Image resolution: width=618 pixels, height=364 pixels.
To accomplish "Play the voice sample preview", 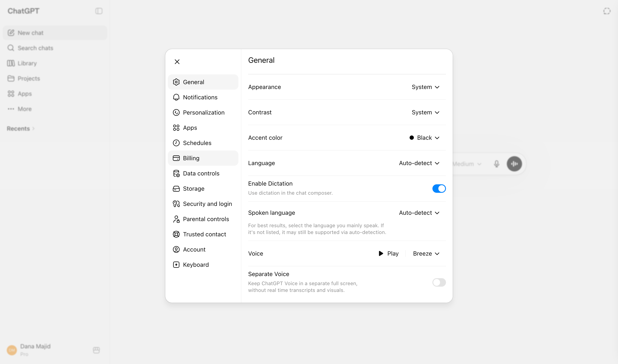I will pos(389,253).
